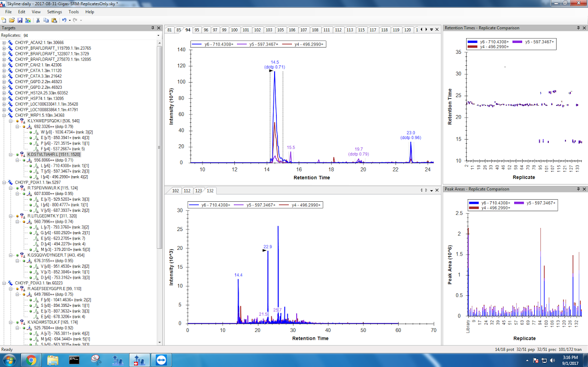The image size is (588, 367).
Task: Click the Import Results toolbar icon
Action: 27,20
